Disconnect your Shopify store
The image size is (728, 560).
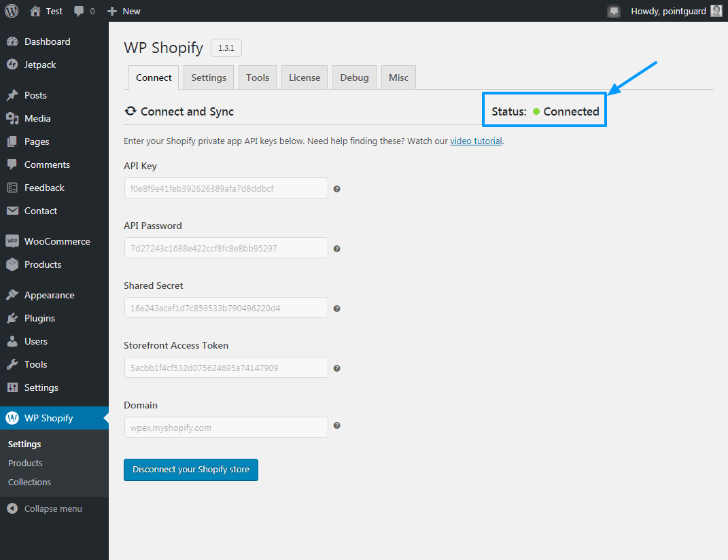point(190,470)
